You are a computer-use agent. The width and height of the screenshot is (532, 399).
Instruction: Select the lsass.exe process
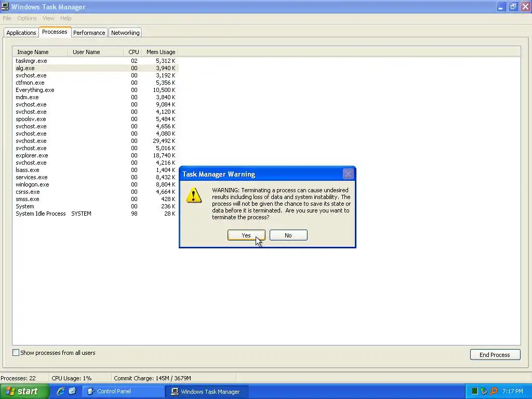(x=96, y=170)
